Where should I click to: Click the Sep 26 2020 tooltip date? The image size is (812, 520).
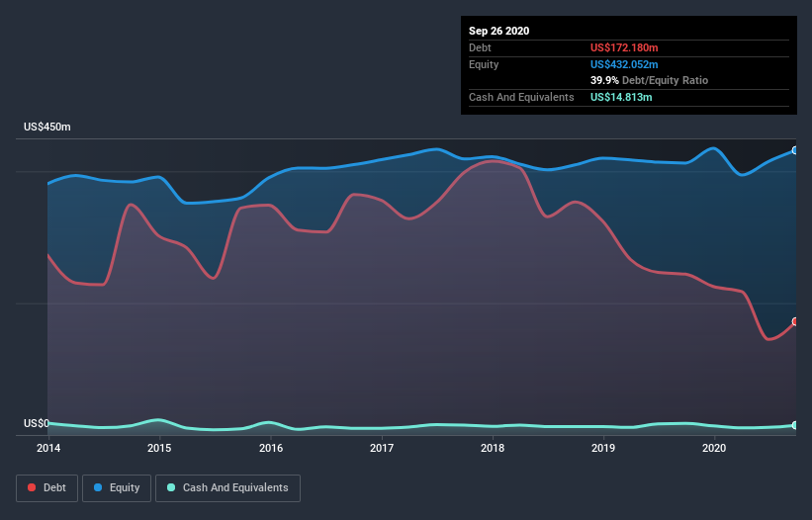(498, 31)
